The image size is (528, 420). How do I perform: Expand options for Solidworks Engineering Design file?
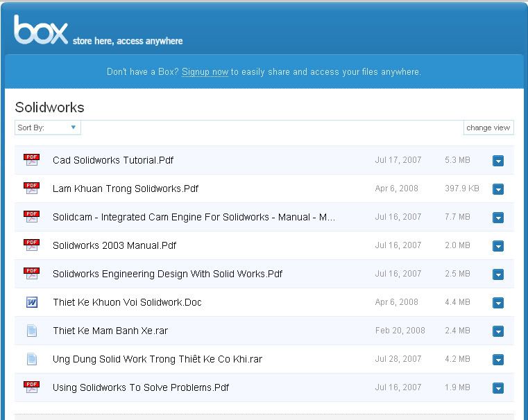point(498,274)
